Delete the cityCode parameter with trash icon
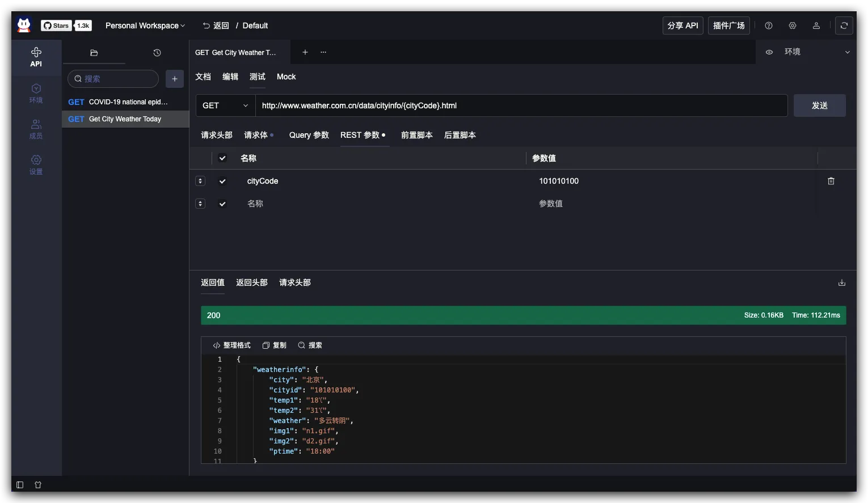The image size is (868, 503). 831,181
